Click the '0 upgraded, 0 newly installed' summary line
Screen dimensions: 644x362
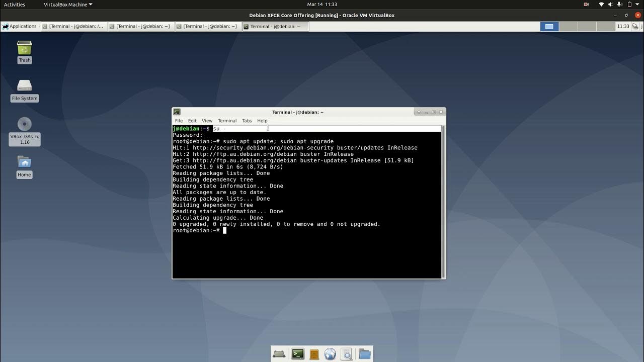pos(276,224)
